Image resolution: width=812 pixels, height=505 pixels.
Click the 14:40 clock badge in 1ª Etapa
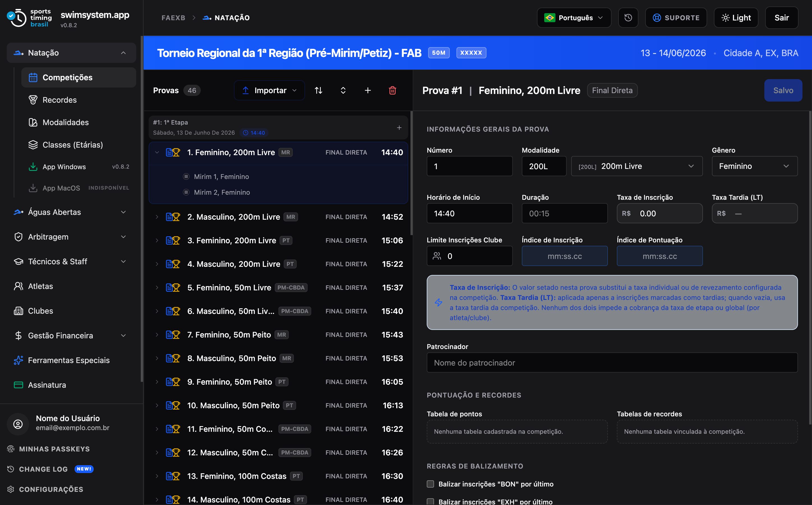click(x=254, y=133)
